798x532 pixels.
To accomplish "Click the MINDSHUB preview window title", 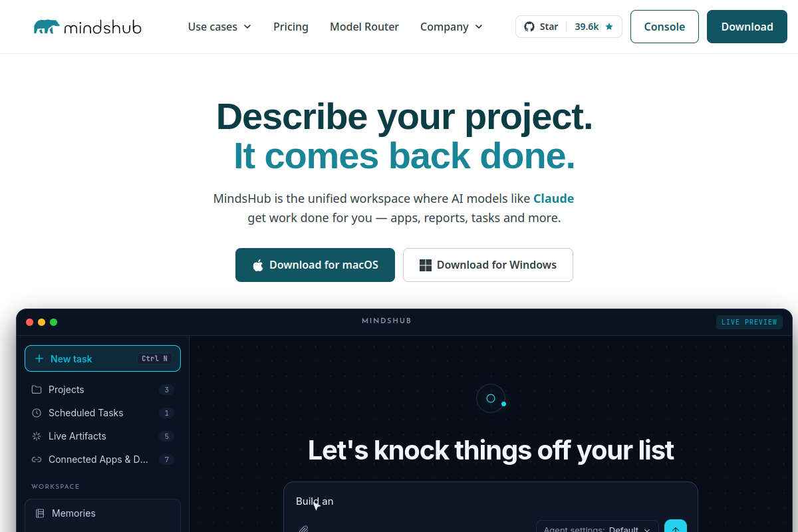I will [386, 321].
